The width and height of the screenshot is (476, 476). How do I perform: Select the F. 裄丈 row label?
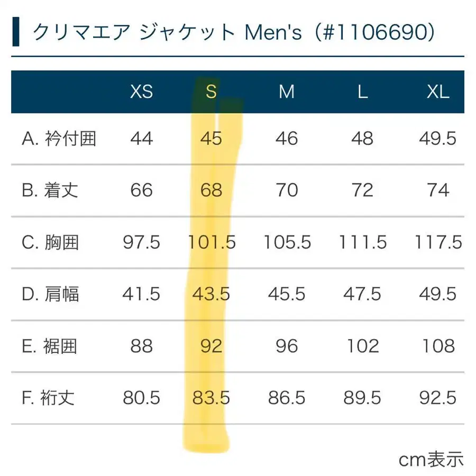(50, 398)
